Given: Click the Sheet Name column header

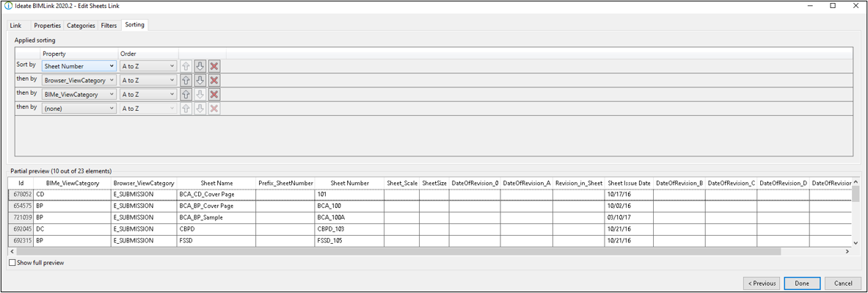Looking at the screenshot, I should point(217,183).
